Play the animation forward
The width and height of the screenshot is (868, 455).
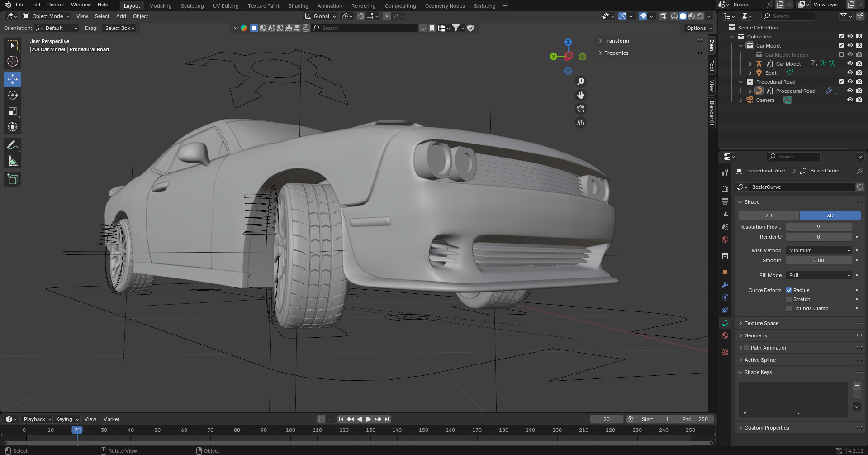(368, 419)
